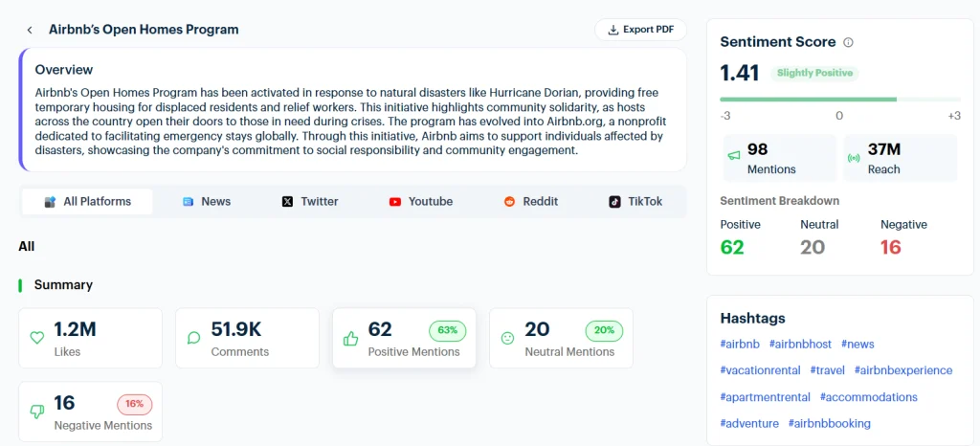Click the 63% badge on Positive Mentions
Viewport: 980px width, 446px height.
point(447,330)
